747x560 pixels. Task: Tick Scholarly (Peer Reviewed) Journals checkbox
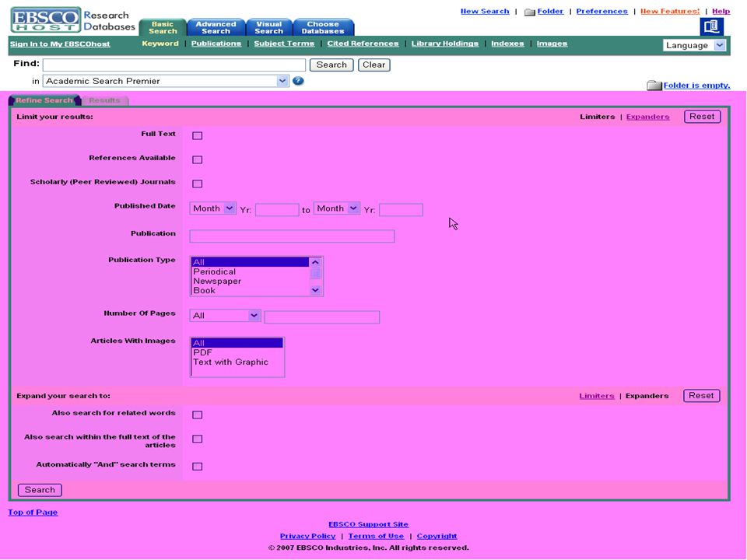pyautogui.click(x=197, y=184)
